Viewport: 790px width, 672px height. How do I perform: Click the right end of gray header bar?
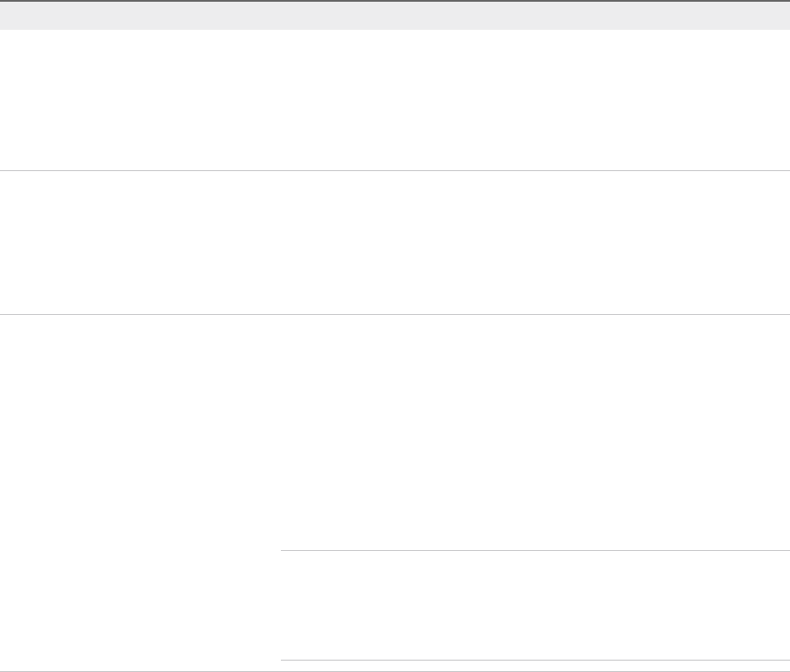pos(779,16)
